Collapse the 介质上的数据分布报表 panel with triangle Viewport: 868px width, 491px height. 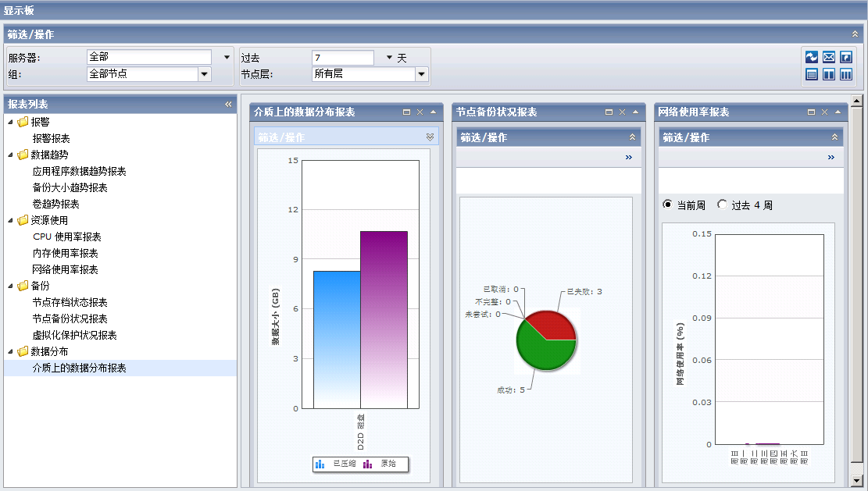pyautogui.click(x=434, y=112)
